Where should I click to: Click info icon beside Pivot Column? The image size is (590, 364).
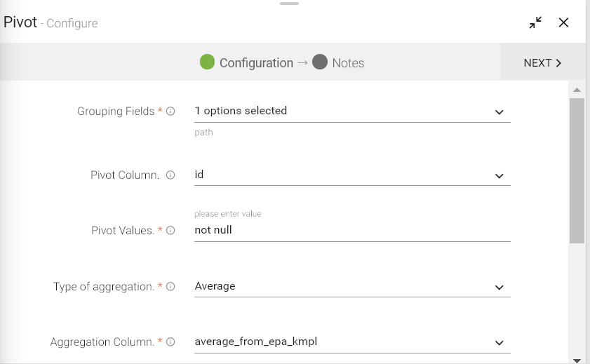170,175
